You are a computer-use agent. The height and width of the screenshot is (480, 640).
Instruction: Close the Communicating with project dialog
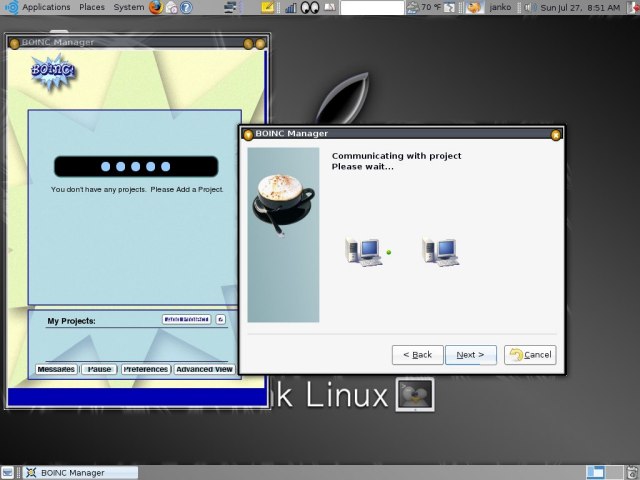pyautogui.click(x=556, y=135)
